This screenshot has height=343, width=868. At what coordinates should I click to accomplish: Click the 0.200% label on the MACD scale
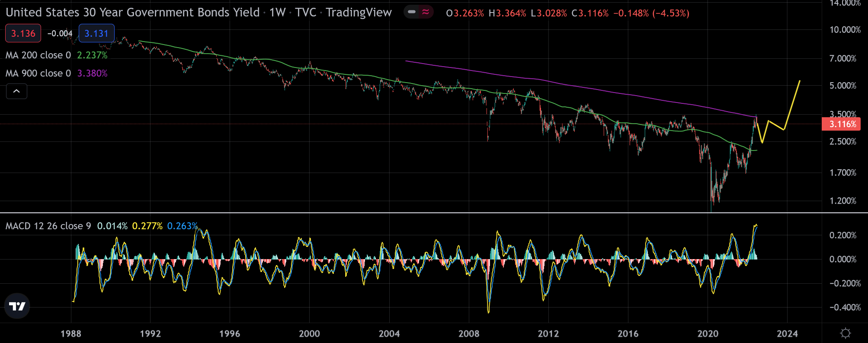(842, 235)
